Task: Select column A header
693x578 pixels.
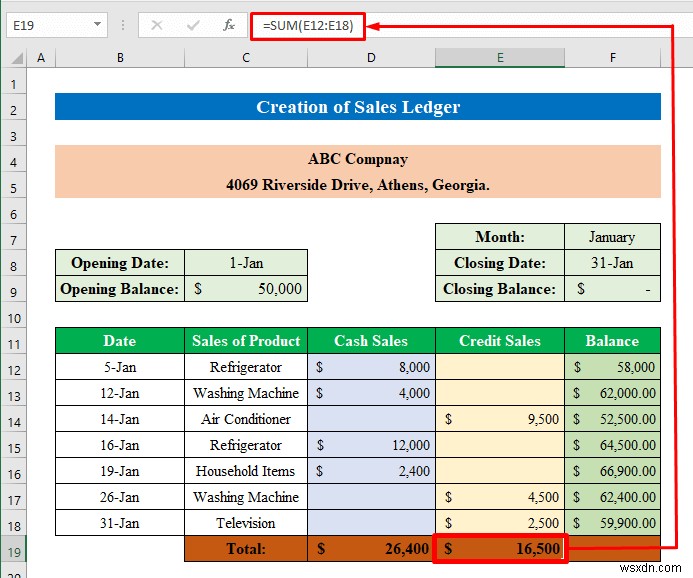Action: pyautogui.click(x=41, y=58)
